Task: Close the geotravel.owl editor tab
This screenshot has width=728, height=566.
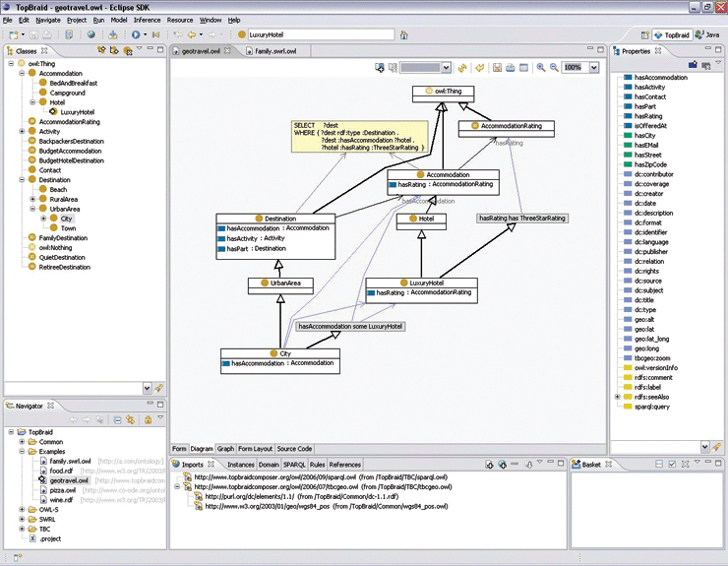Action: point(227,50)
